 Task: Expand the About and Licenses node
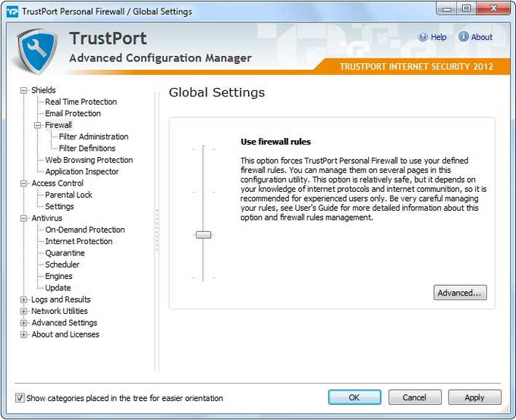(x=24, y=334)
